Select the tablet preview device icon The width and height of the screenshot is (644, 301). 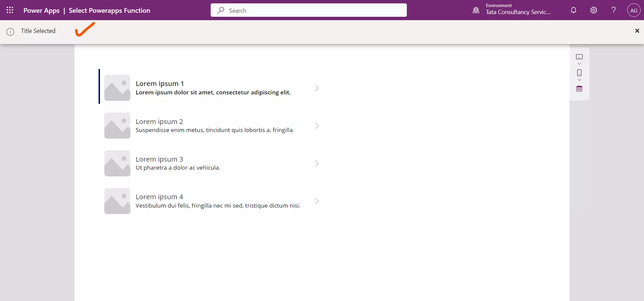coord(579,57)
